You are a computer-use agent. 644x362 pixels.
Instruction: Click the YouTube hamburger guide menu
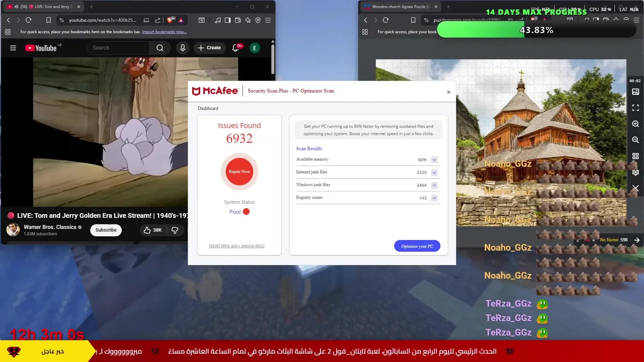13,48
